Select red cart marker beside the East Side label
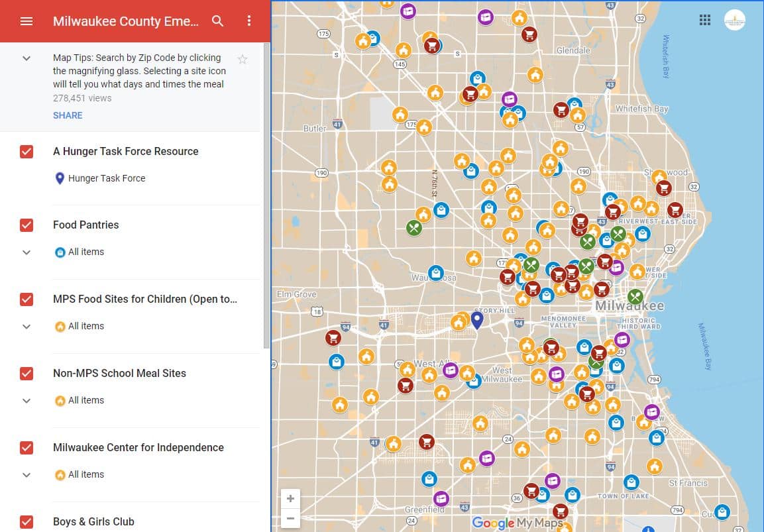 (x=675, y=210)
